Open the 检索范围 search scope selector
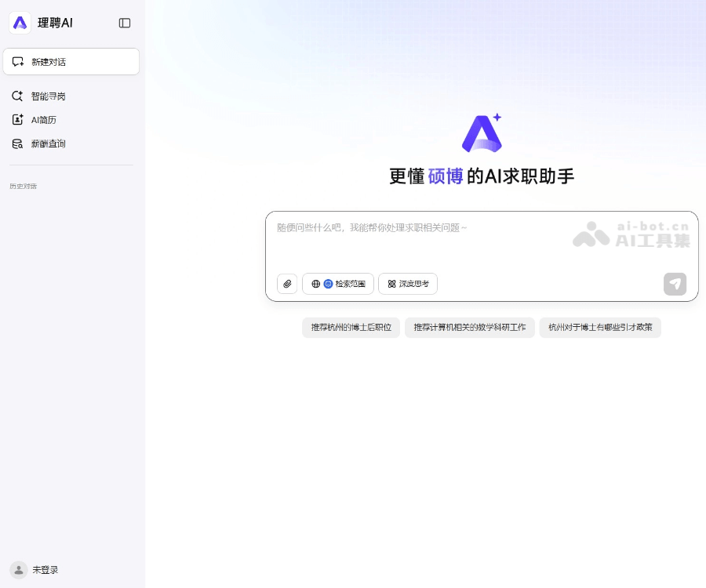 click(338, 284)
